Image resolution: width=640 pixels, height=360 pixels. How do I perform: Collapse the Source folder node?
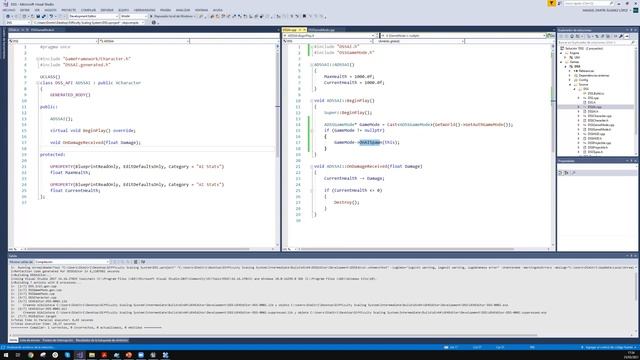570,84
